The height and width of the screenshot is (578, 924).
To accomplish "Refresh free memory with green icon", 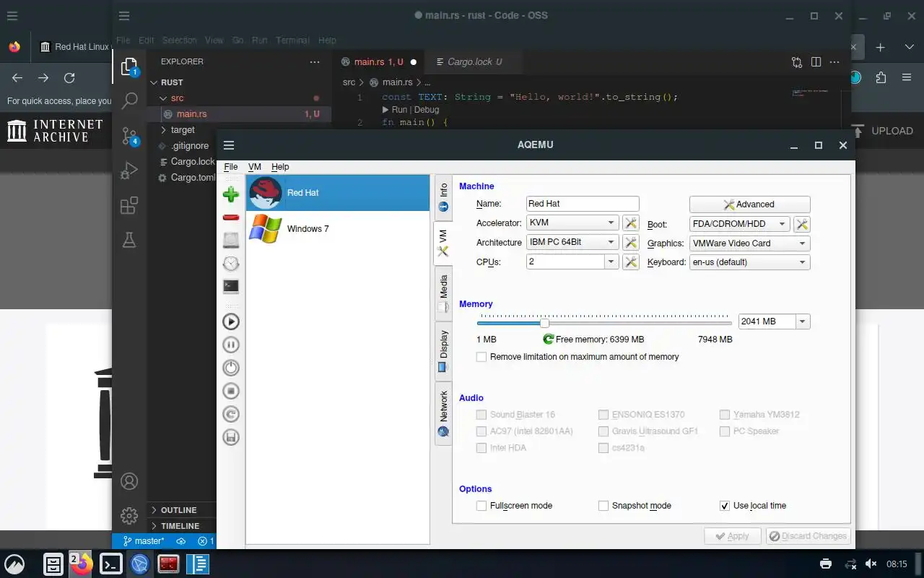I will click(x=549, y=339).
